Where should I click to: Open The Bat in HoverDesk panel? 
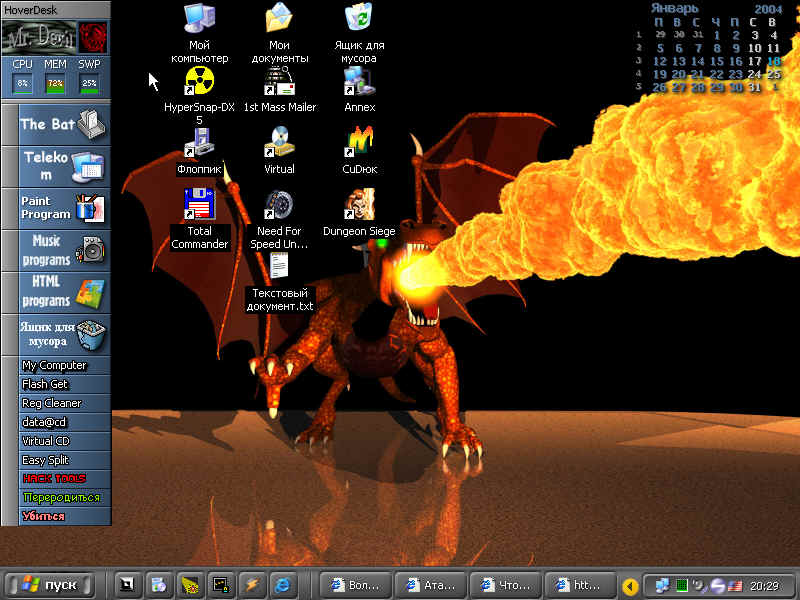[64, 125]
